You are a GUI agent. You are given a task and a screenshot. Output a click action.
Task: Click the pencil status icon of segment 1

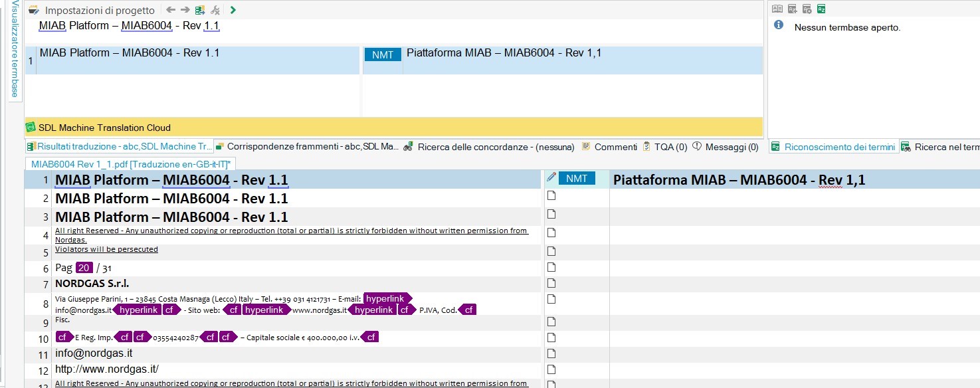(550, 177)
